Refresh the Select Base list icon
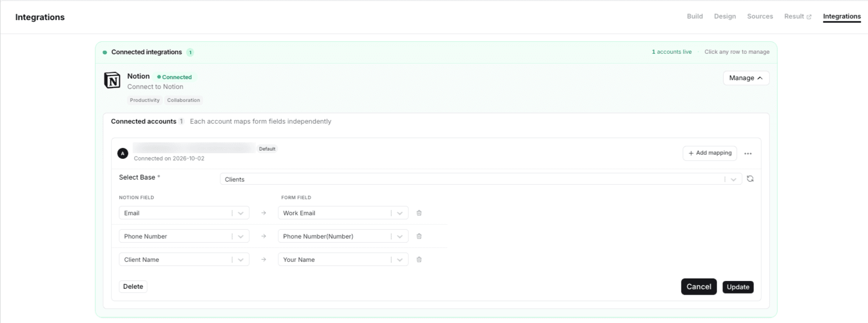This screenshot has height=323, width=868. 750,179
